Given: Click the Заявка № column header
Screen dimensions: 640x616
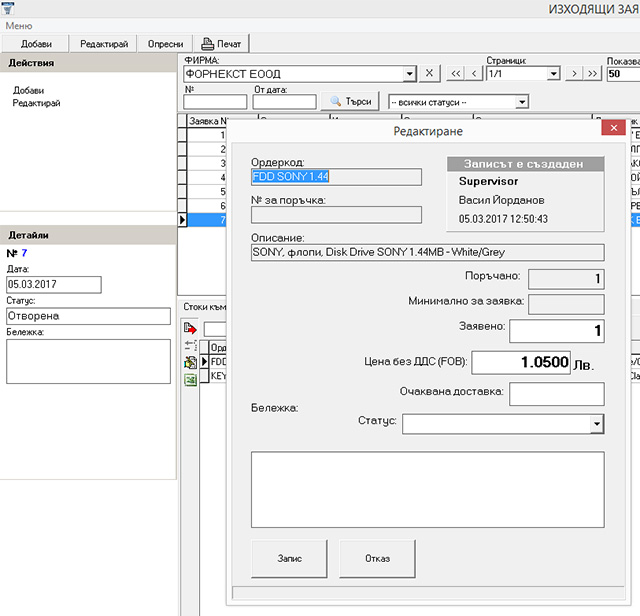Looking at the screenshot, I should (208, 121).
